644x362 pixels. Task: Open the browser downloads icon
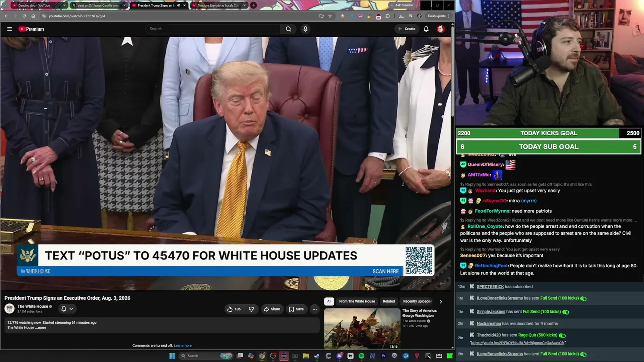[x=400, y=16]
